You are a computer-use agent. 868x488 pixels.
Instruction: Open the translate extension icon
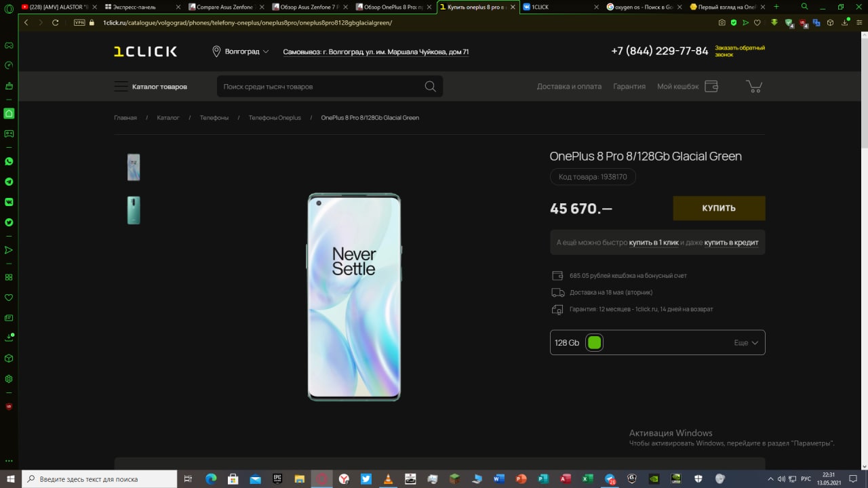[817, 22]
